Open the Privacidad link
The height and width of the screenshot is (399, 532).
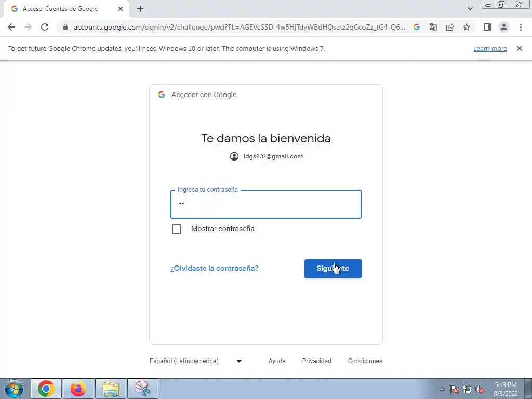[x=316, y=361]
